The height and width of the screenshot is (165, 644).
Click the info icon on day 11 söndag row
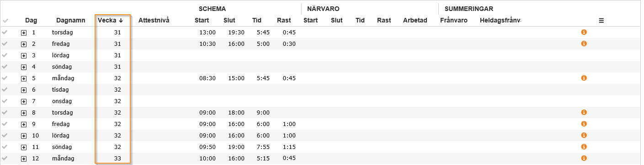pos(584,147)
